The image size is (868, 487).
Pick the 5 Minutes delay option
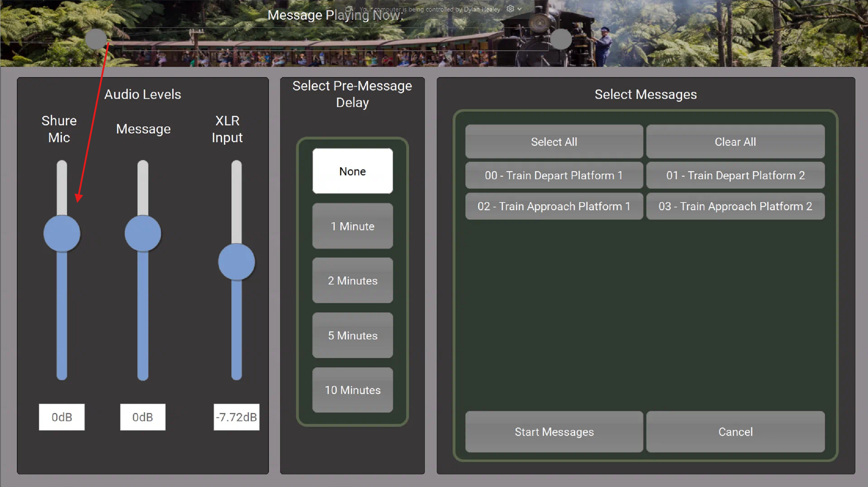352,335
